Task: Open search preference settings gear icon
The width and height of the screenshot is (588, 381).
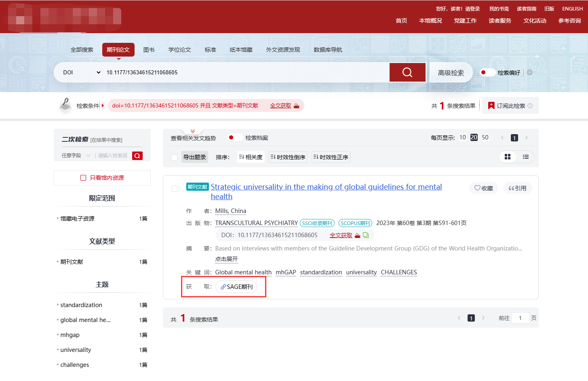Action: click(529, 72)
